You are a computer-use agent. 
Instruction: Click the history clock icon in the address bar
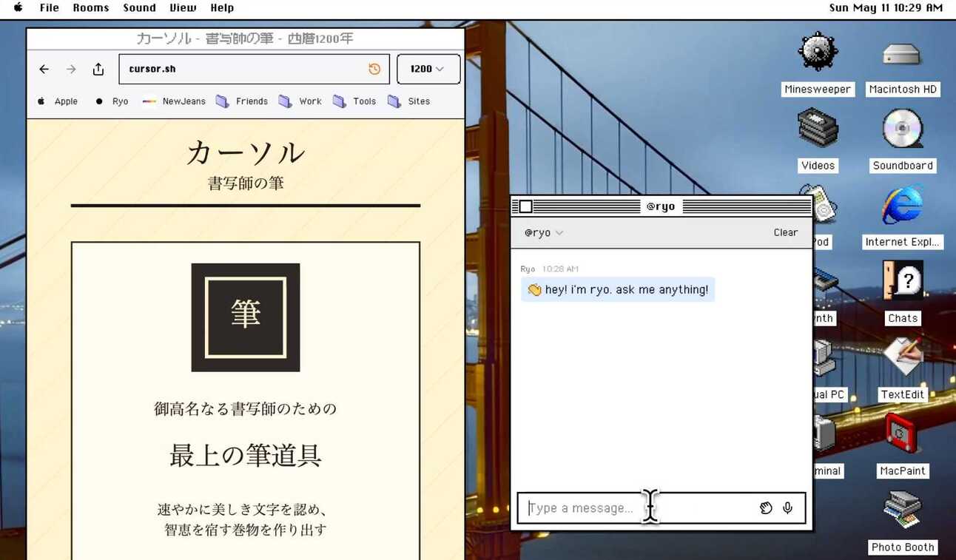point(374,69)
